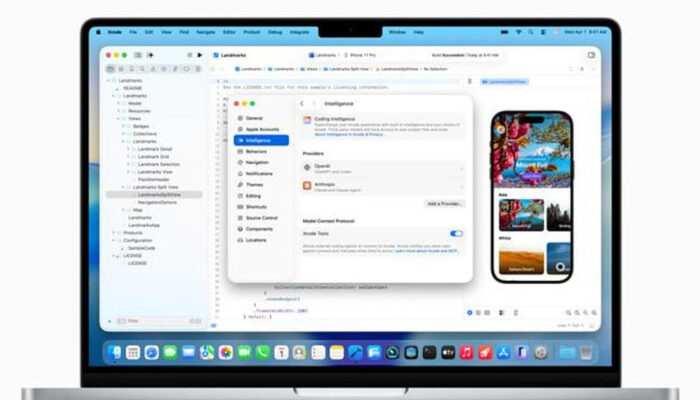Tap the Mount Fuji hero image in preview

click(532, 151)
